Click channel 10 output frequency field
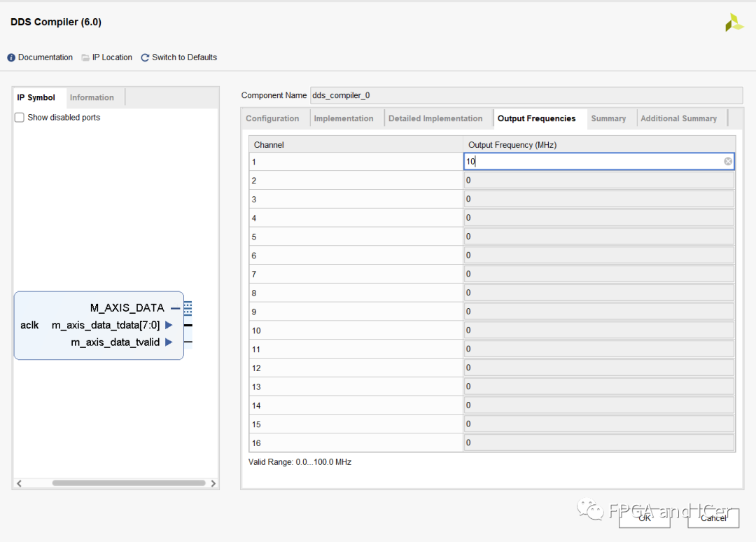 pyautogui.click(x=598, y=331)
